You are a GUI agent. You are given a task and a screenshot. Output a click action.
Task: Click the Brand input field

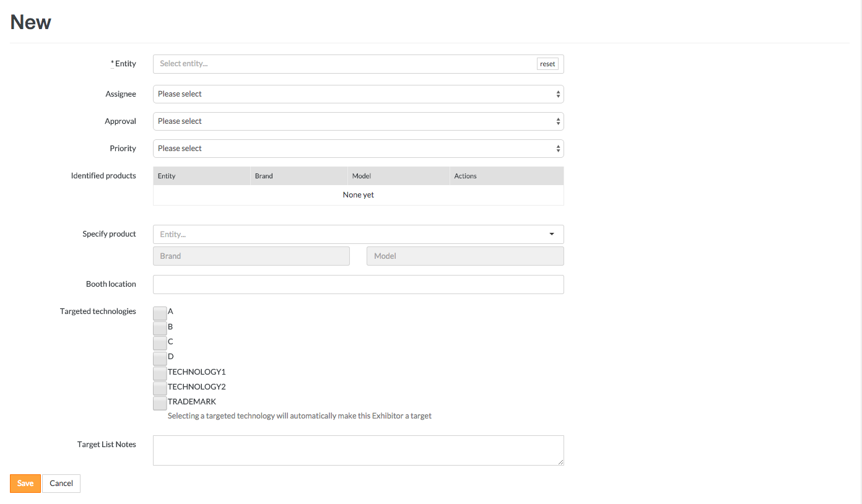(251, 256)
